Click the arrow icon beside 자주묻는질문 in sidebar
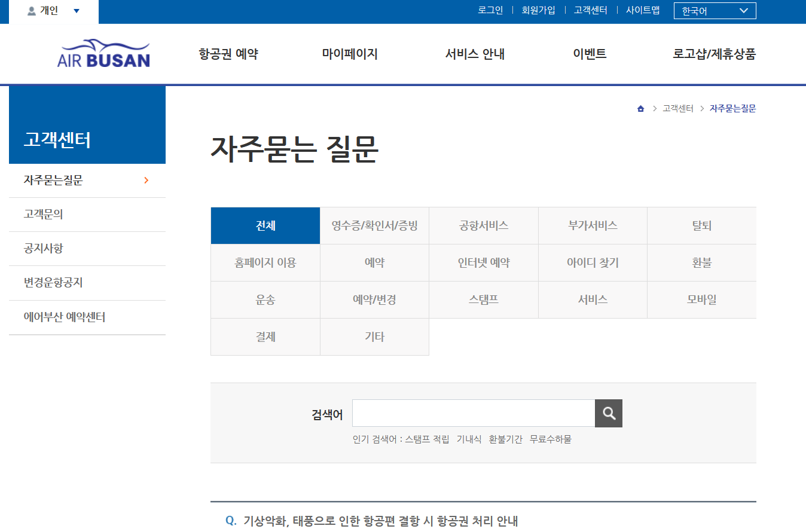This screenshot has height=532, width=806. (146, 180)
